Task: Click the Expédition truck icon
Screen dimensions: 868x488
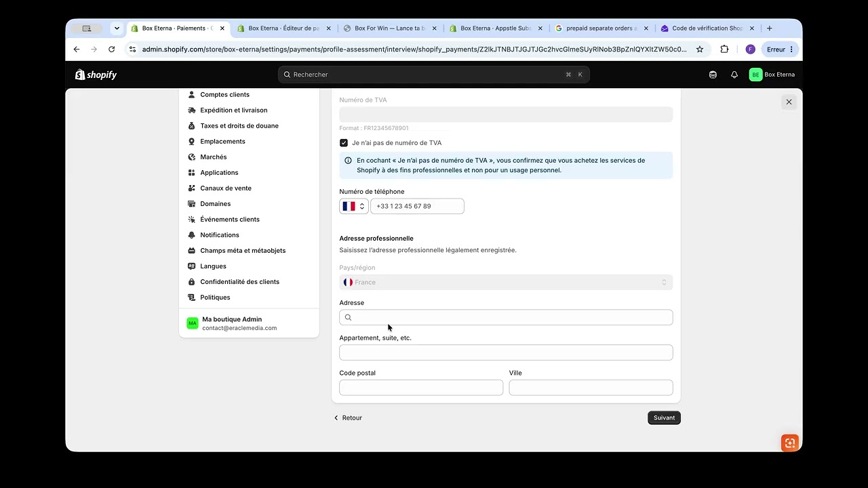Action: click(x=192, y=110)
